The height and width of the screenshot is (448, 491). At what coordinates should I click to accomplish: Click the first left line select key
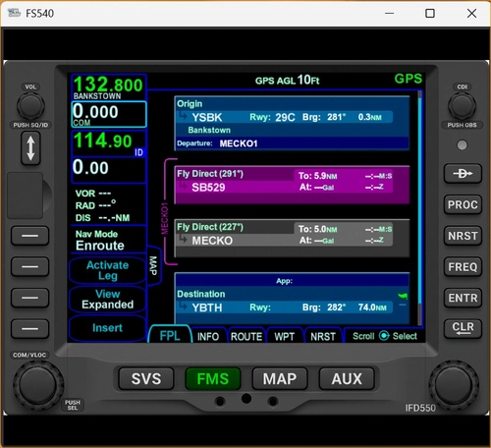(x=30, y=236)
